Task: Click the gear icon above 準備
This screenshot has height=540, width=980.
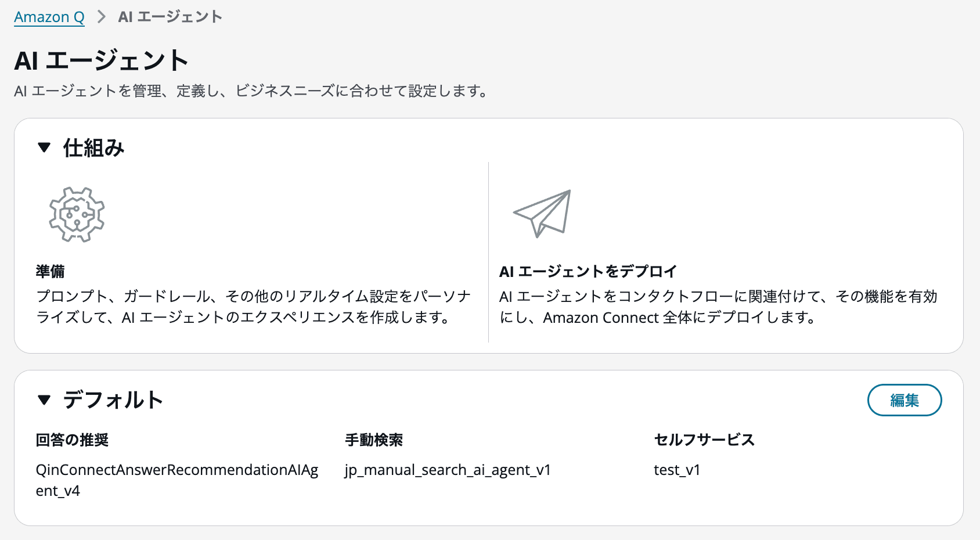Action: (77, 215)
